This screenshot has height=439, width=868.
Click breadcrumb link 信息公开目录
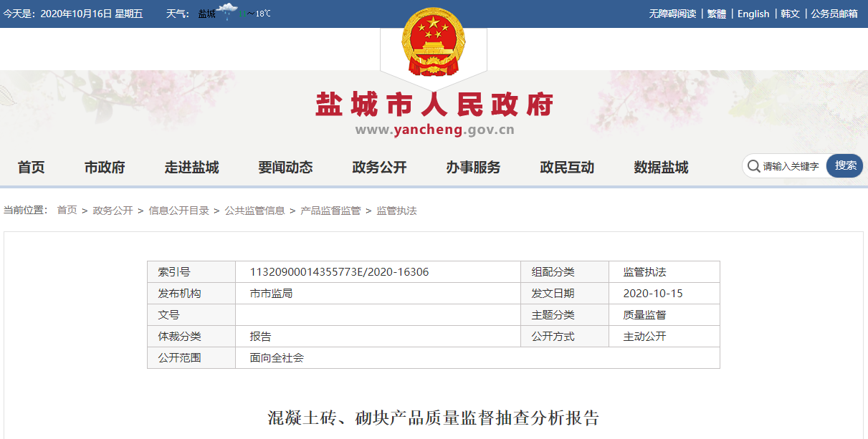[178, 211]
